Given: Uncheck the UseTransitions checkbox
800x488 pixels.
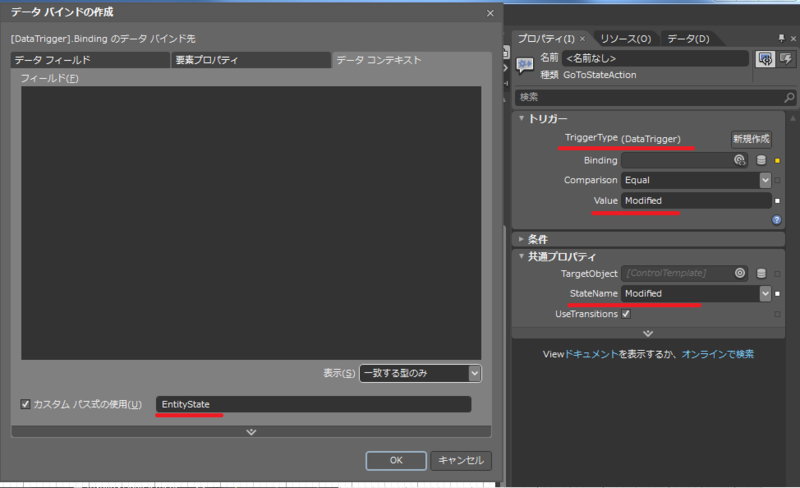Looking at the screenshot, I should (x=626, y=314).
